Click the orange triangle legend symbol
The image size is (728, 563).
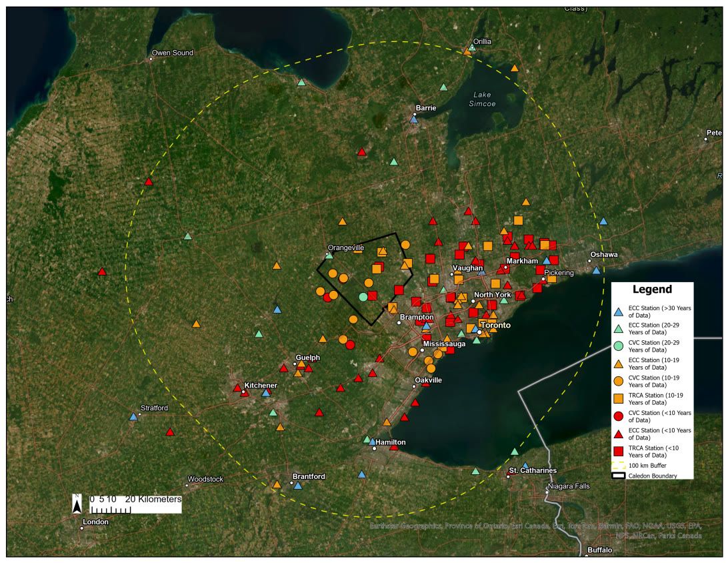coord(619,364)
